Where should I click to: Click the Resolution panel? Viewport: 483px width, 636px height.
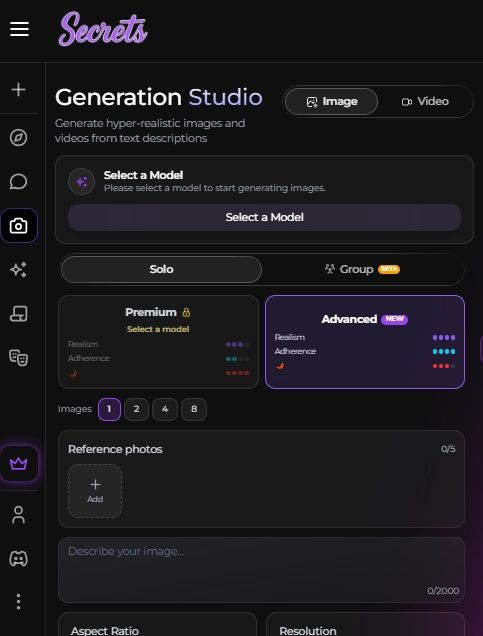365,624
